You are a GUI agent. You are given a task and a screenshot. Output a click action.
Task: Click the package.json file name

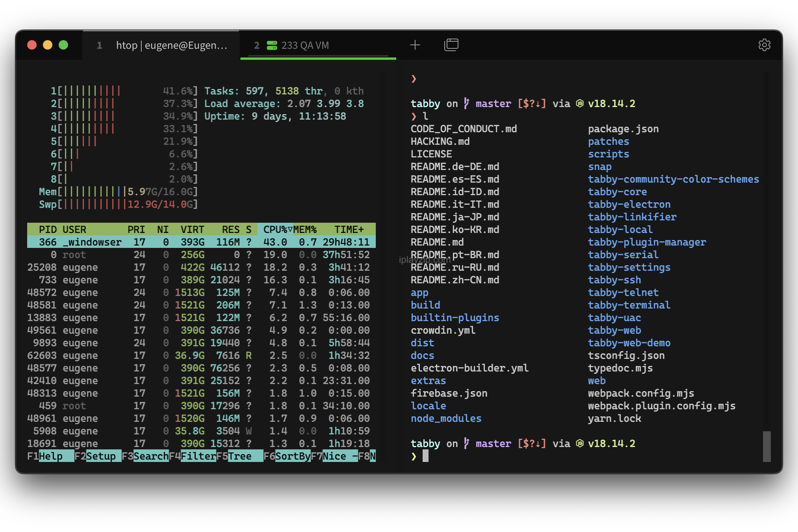tap(623, 129)
